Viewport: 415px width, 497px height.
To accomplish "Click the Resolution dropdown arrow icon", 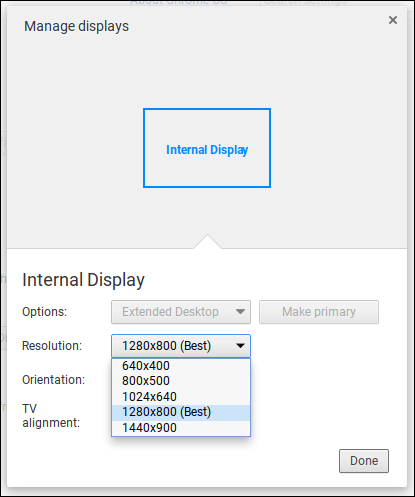I will [x=240, y=346].
